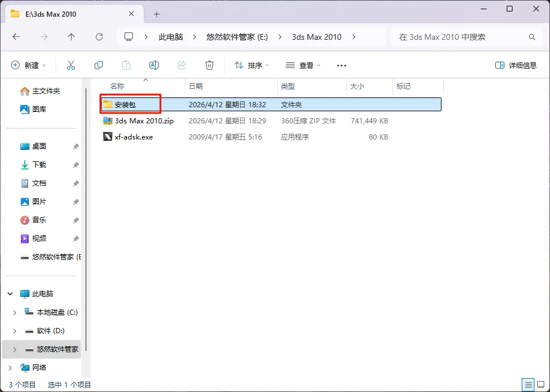Refresh the current folder
Screen dimensions: 550x392
[x=99, y=37]
